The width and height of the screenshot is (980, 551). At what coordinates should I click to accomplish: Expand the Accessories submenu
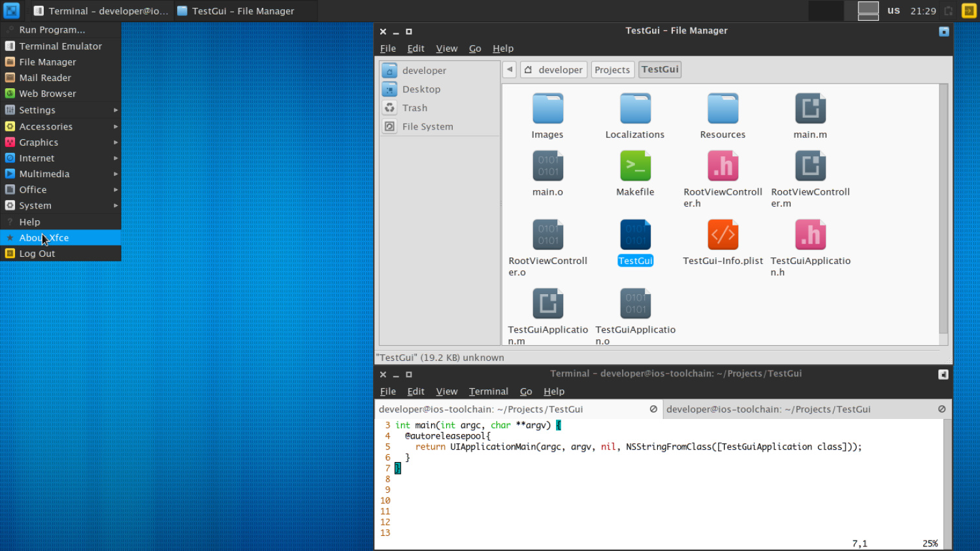click(x=61, y=127)
